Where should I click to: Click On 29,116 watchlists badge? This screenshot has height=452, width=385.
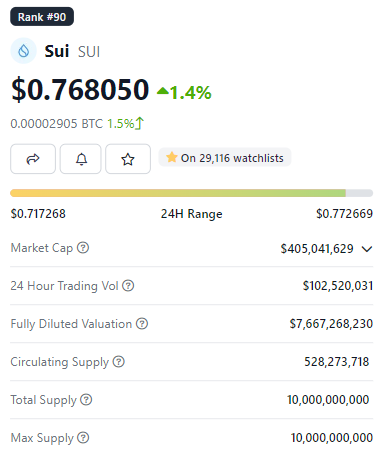[x=225, y=158]
